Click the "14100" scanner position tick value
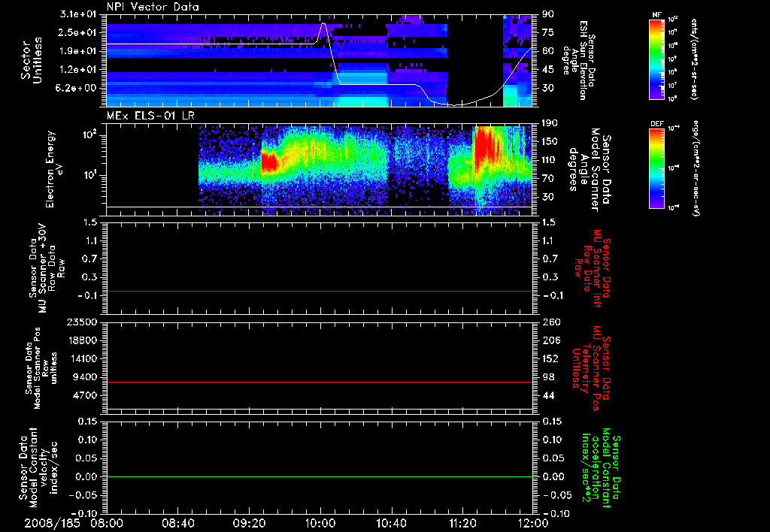Viewport: 770px width, 532px height. pyautogui.click(x=83, y=358)
